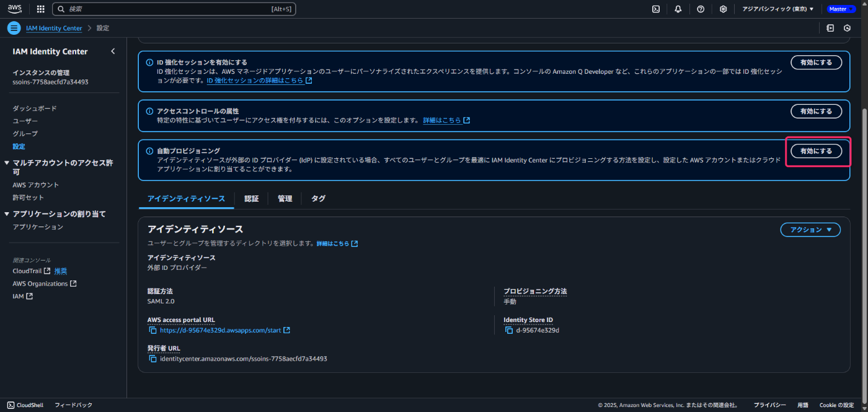Image resolution: width=868 pixels, height=412 pixels.
Task: Click the info icon beside 自動プロビジョニング
Action: coord(149,151)
